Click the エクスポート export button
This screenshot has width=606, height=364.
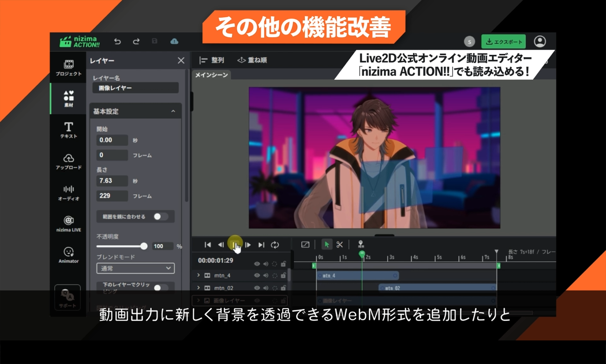pos(503,42)
